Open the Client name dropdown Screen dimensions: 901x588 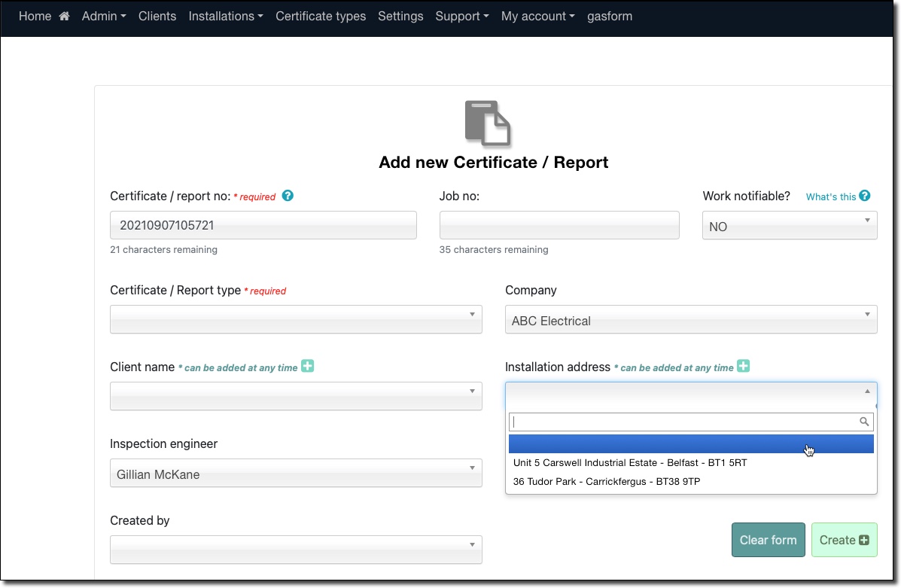[296, 396]
